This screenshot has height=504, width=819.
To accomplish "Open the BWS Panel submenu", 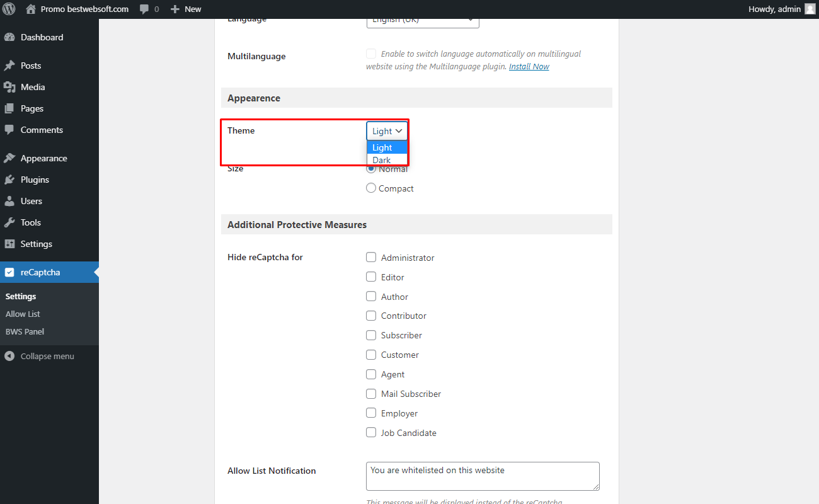I will coord(25,331).
